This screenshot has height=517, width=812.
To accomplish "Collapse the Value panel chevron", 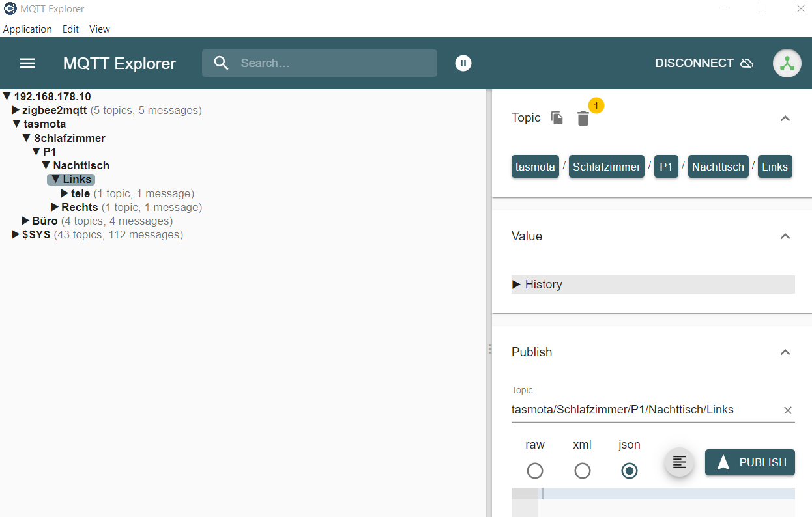I will pyautogui.click(x=785, y=236).
